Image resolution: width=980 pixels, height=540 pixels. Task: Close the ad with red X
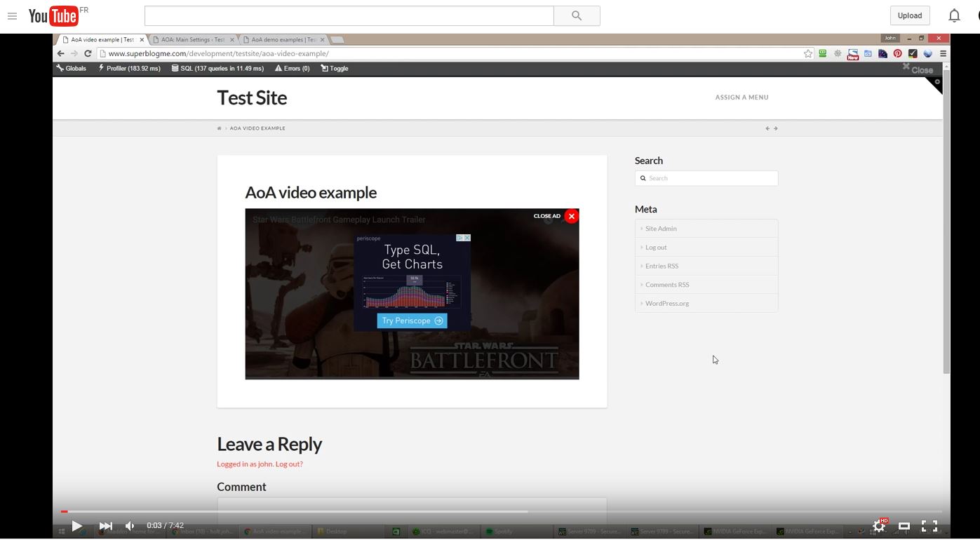pos(572,216)
